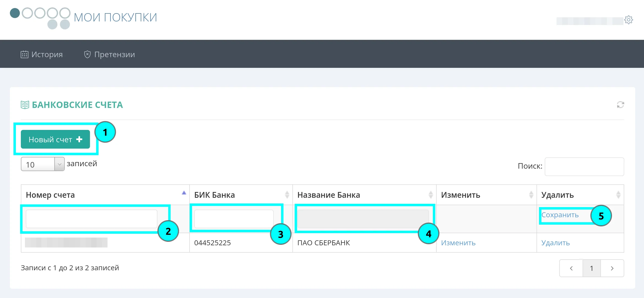
Task: Click Удалить link for ПАО СБЕРБАНК row
Action: (x=555, y=243)
